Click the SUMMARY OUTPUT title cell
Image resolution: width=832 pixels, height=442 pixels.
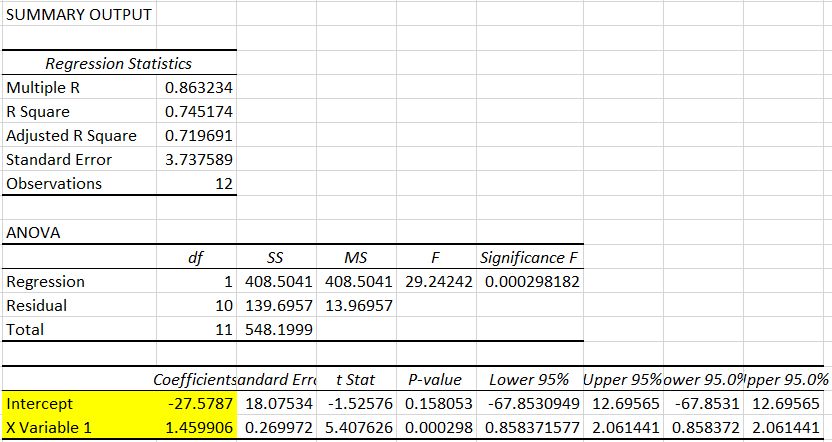point(79,15)
